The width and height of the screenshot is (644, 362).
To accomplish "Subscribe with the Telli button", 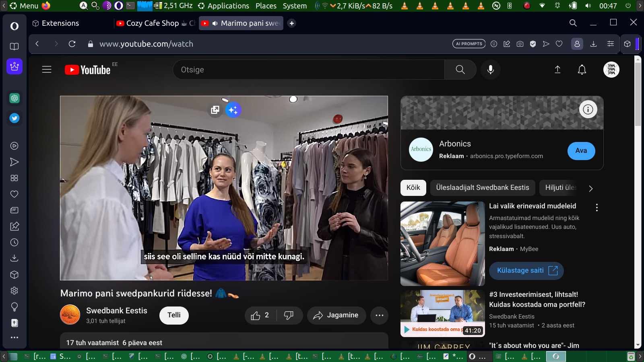I will (x=174, y=315).
